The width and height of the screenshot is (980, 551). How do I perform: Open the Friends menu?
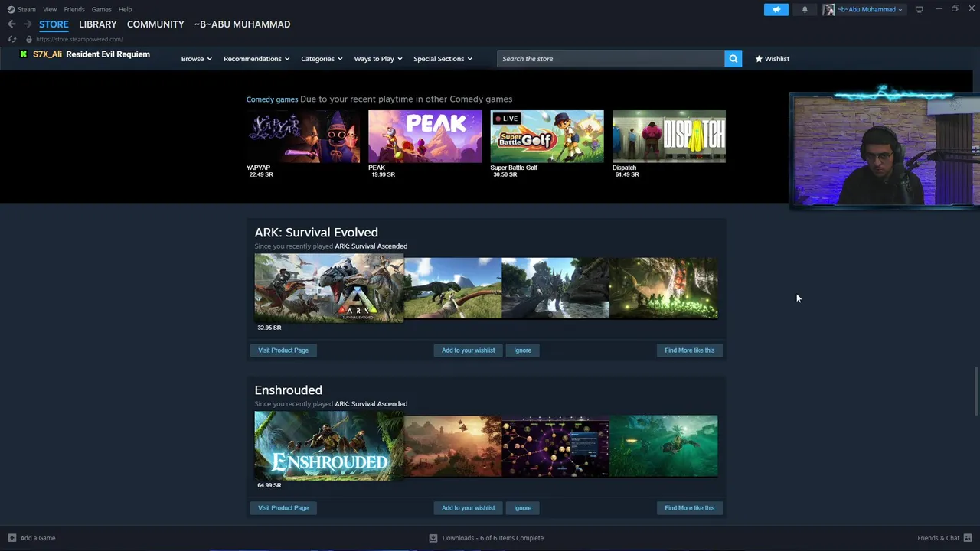(74, 9)
